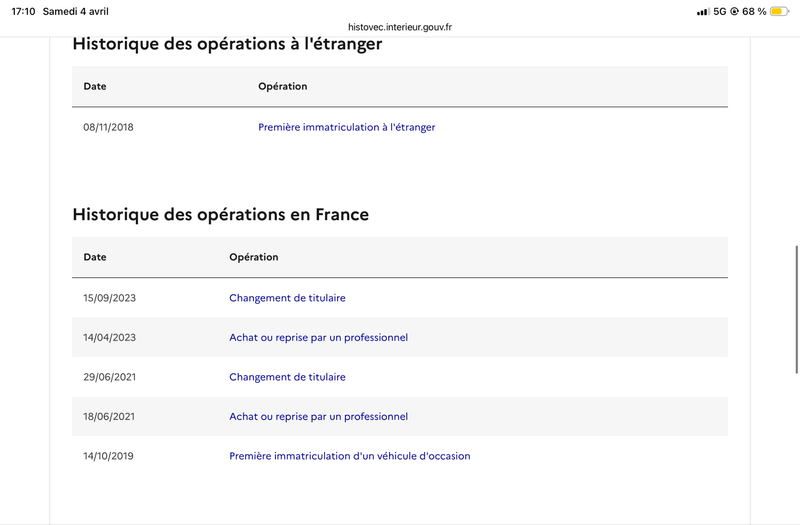Click Opération header in étranger operations table
This screenshot has width=800, height=525.
(x=283, y=86)
